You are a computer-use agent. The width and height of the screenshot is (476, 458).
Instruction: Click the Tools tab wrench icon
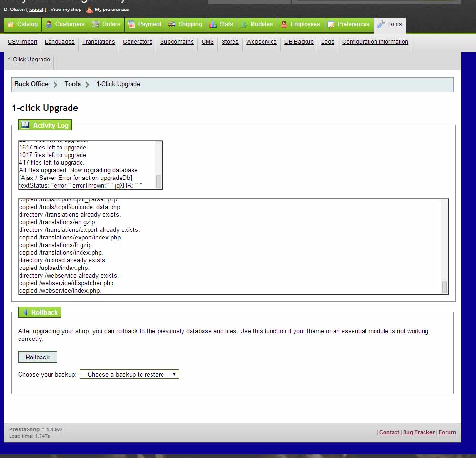(381, 24)
